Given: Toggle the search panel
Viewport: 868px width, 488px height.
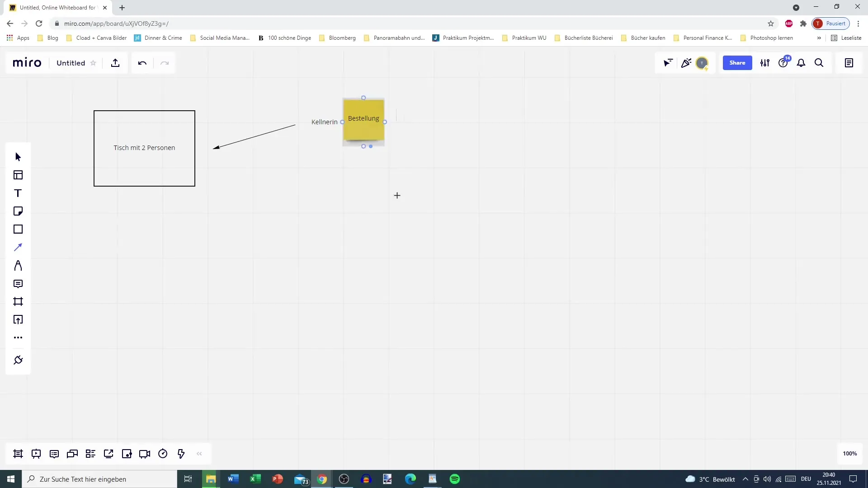Looking at the screenshot, I should click(x=820, y=62).
